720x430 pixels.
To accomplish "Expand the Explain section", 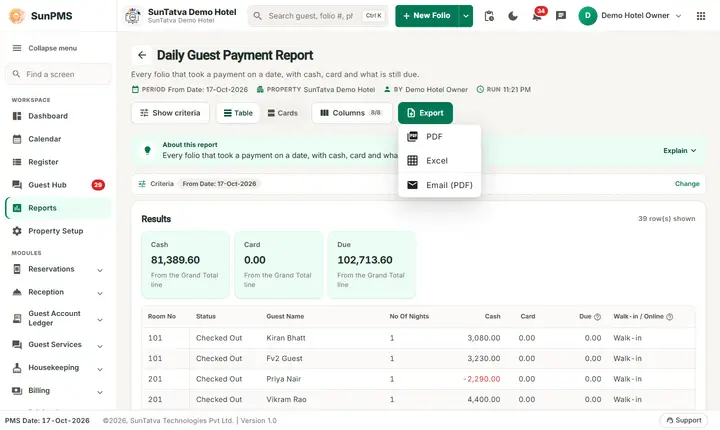I will [680, 151].
